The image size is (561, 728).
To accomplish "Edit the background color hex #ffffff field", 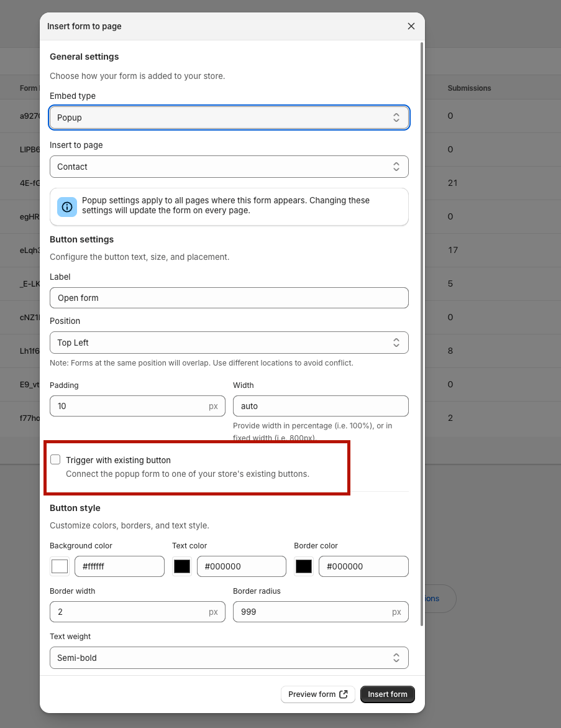I will click(x=120, y=566).
